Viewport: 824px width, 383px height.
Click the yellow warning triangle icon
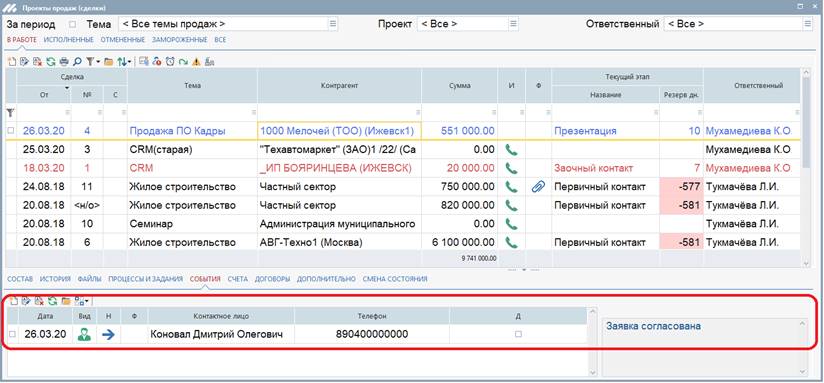click(x=197, y=61)
